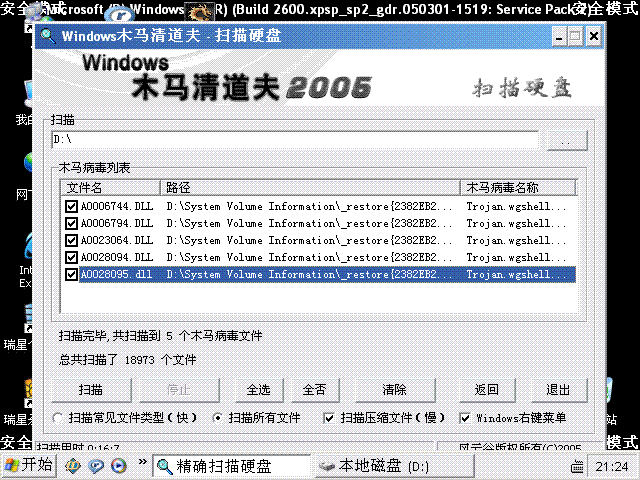Select the A0006744.DLL file name
640x480 pixels.
click(x=117, y=207)
